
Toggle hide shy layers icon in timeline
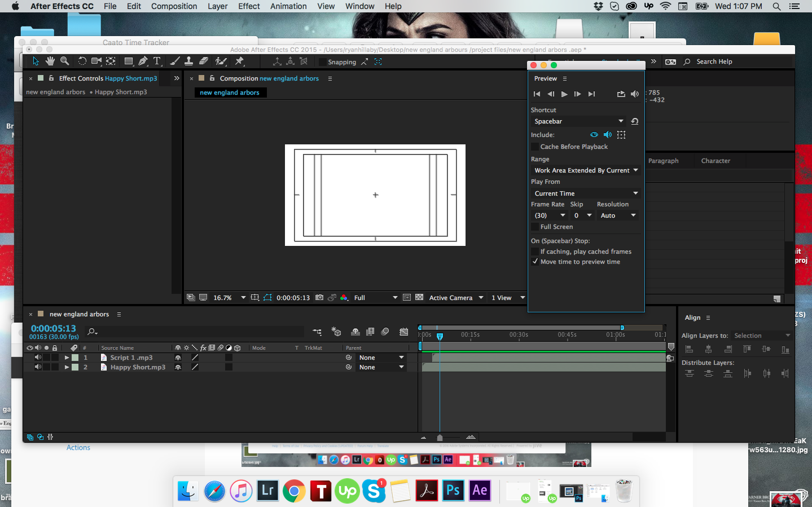coord(355,332)
